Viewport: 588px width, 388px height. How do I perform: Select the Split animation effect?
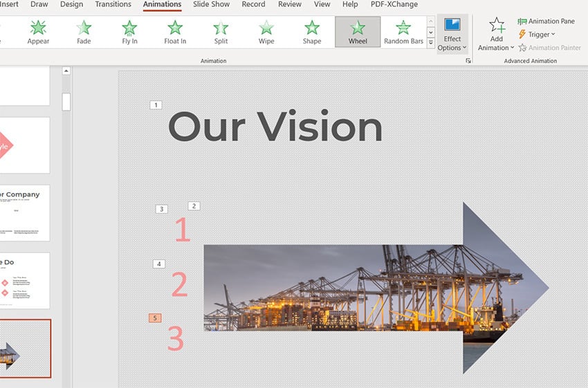click(x=221, y=32)
